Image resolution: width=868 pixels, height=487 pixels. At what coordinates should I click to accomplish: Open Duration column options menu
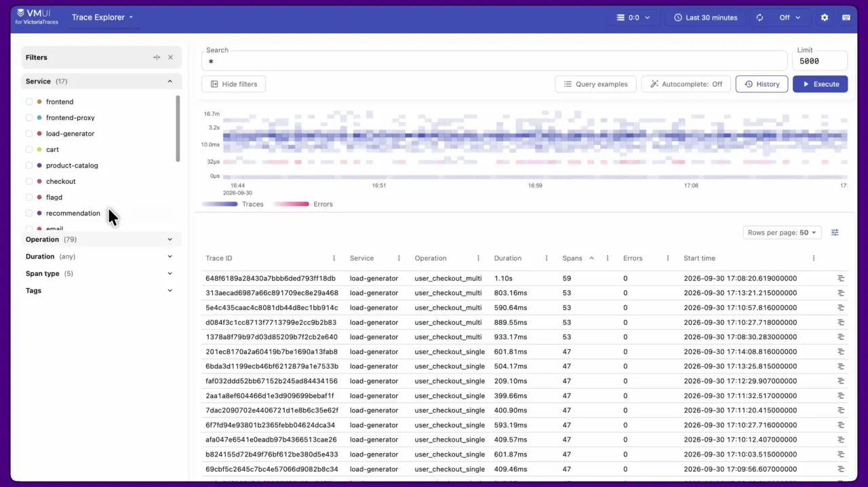pos(547,258)
